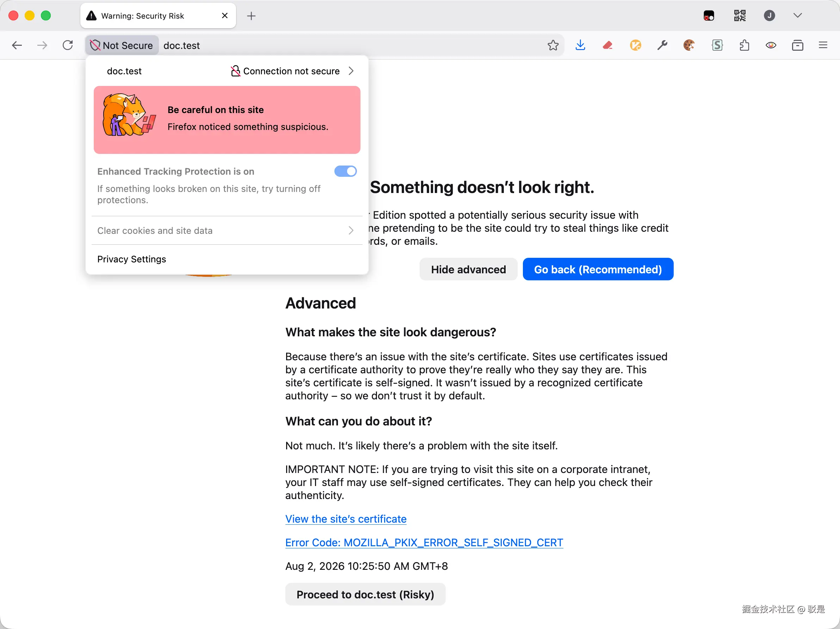Open Privacy Settings from the panel

(x=131, y=259)
